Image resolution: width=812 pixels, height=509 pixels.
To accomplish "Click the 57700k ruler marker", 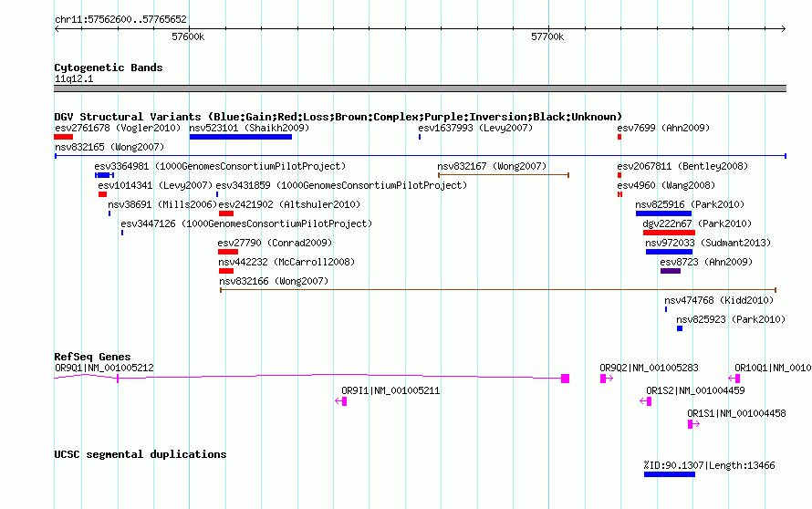I will pos(547,36).
